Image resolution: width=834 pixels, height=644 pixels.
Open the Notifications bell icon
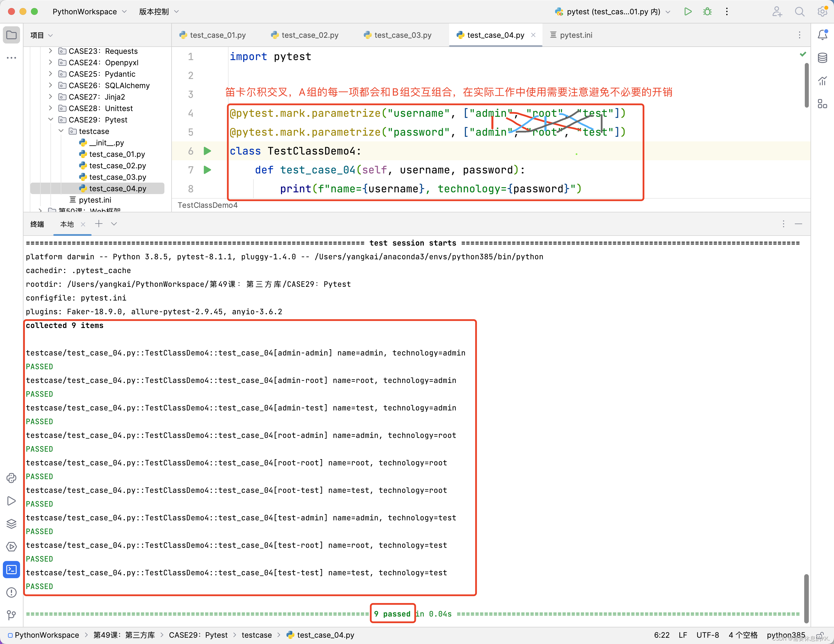(x=823, y=35)
